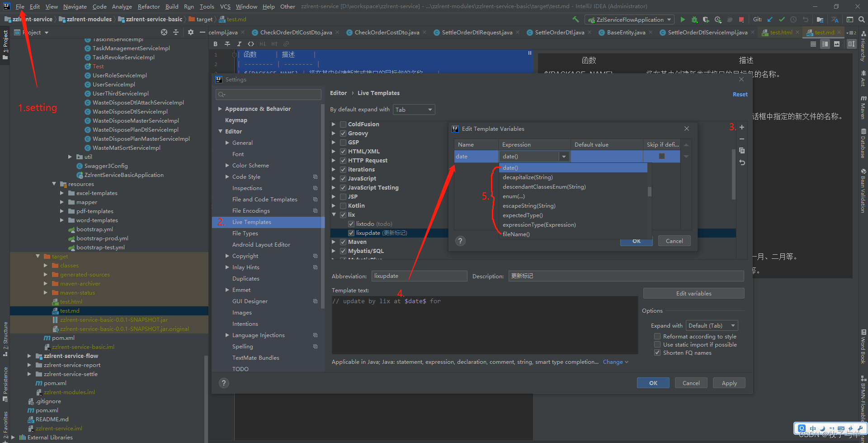This screenshot has width=868, height=443.
Task: Toggle ColdFusion template group checkbox
Action: point(343,124)
